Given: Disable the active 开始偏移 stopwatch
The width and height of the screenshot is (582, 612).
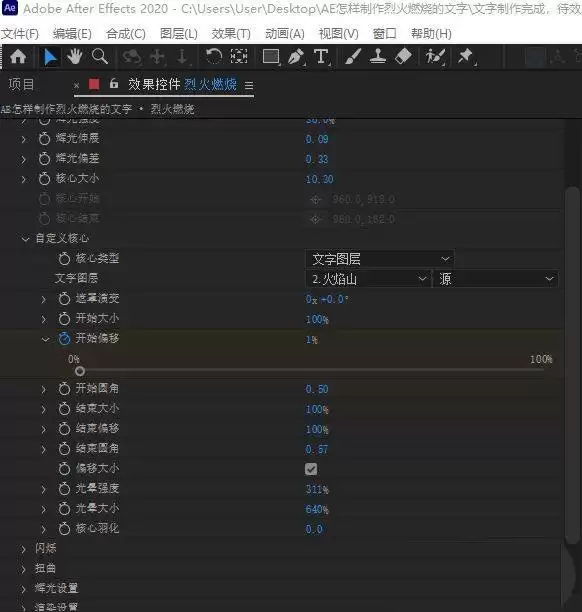Looking at the screenshot, I should [64, 338].
